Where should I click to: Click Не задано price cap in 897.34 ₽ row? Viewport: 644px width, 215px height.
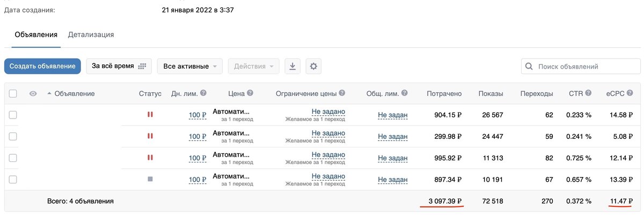(x=328, y=176)
